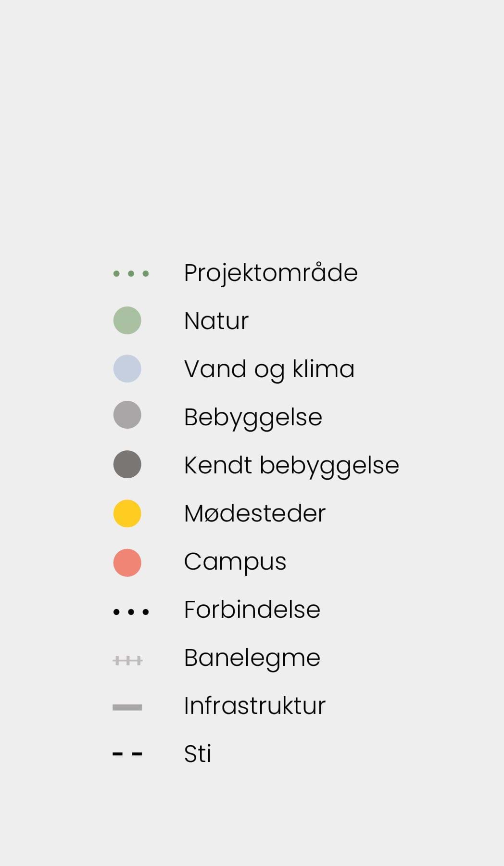Select the light gray Bebyggelse circle
This screenshot has height=866, width=504.
(127, 415)
